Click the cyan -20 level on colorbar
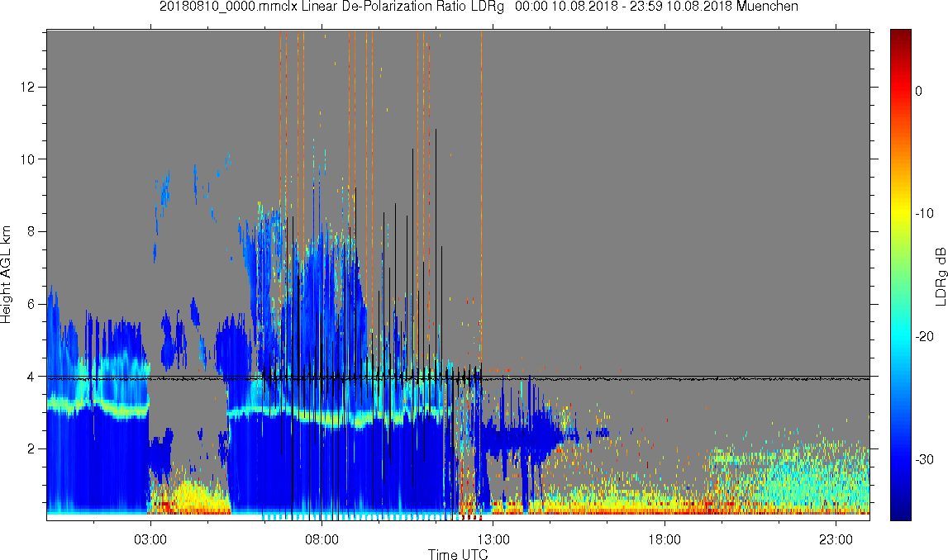This screenshot has height=560, width=948. pyautogui.click(x=900, y=336)
